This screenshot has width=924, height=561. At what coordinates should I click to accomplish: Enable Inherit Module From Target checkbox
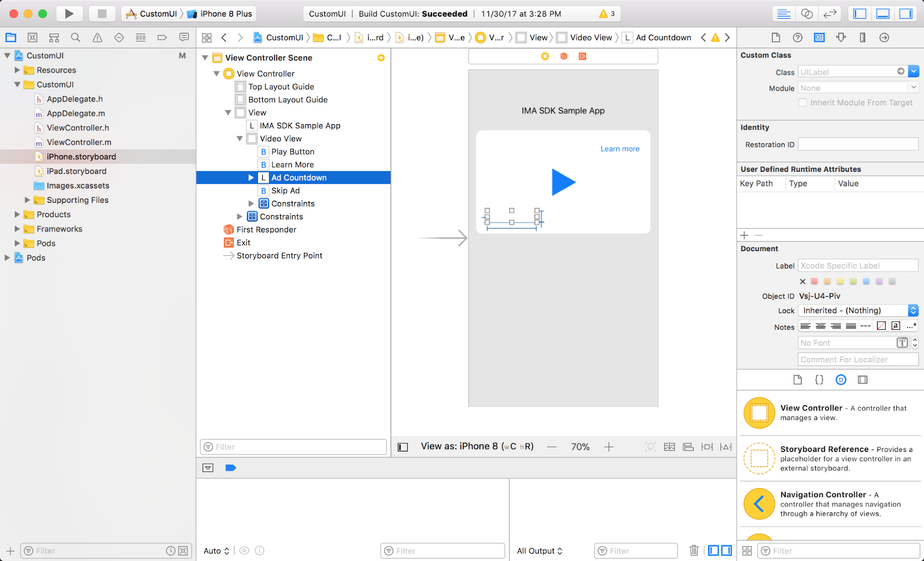pos(803,103)
